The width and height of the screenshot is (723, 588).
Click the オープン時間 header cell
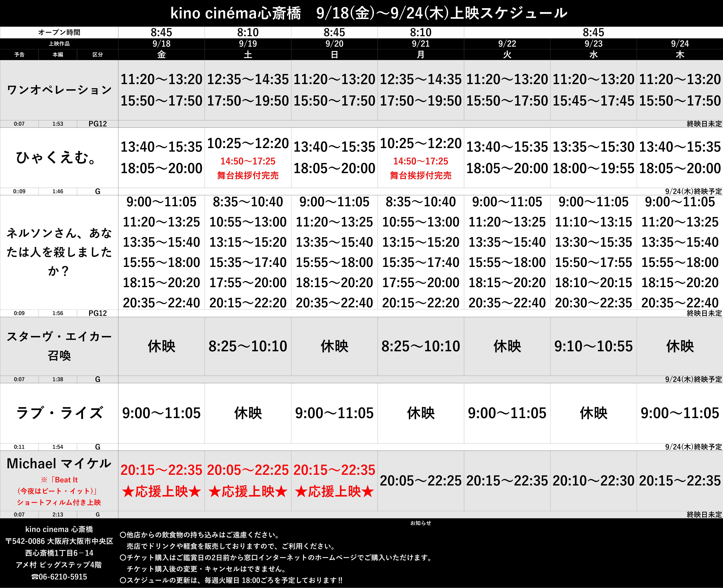[59, 32]
